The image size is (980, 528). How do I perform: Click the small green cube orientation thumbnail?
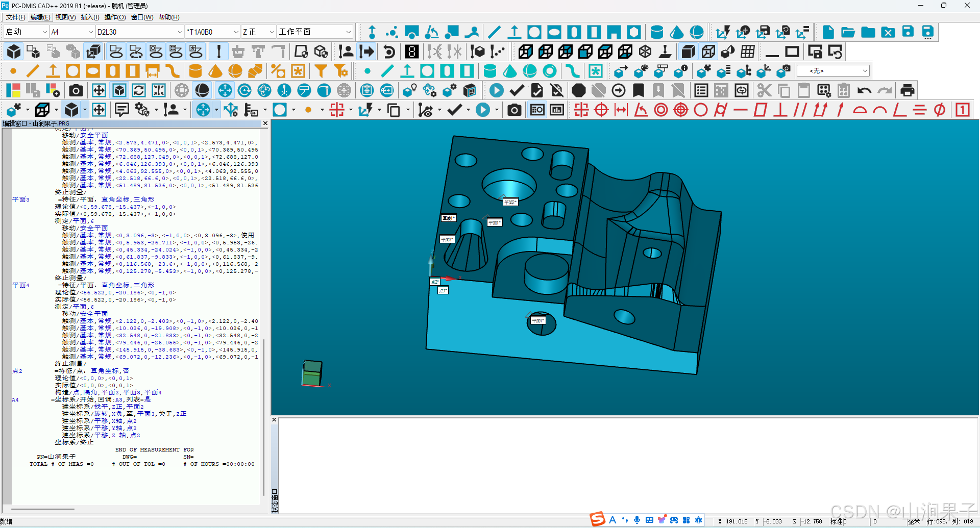pos(312,373)
